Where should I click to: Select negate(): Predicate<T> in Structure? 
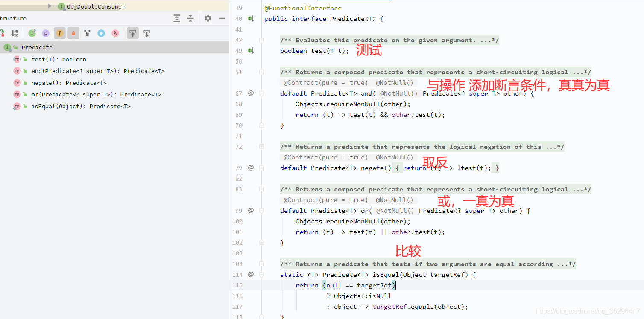[69, 83]
